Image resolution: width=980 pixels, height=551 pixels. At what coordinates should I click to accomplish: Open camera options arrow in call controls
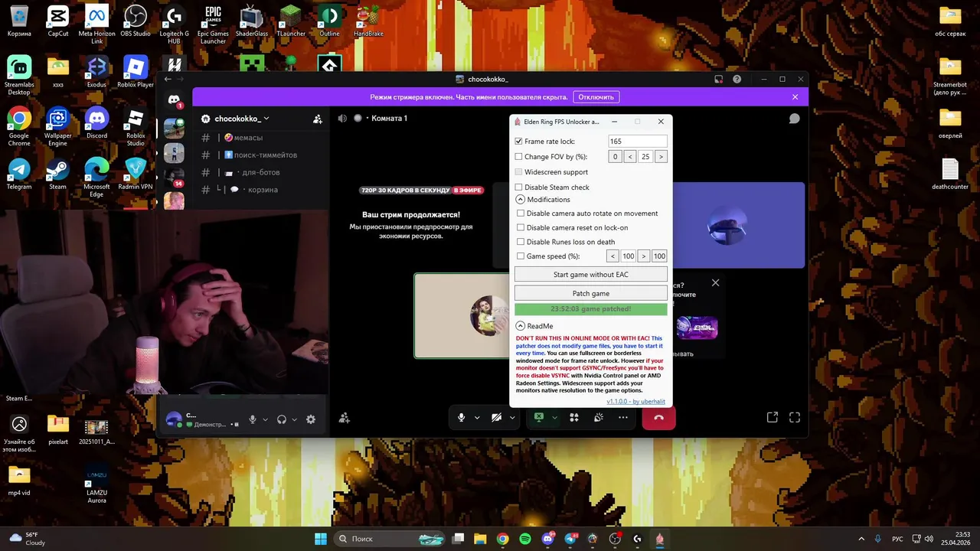(512, 418)
